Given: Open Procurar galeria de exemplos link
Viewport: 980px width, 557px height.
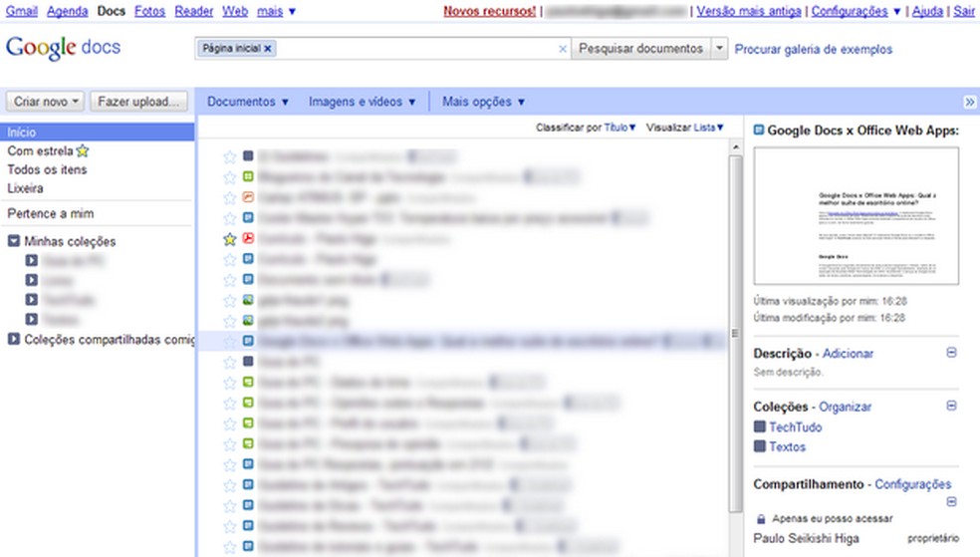Looking at the screenshot, I should point(813,49).
